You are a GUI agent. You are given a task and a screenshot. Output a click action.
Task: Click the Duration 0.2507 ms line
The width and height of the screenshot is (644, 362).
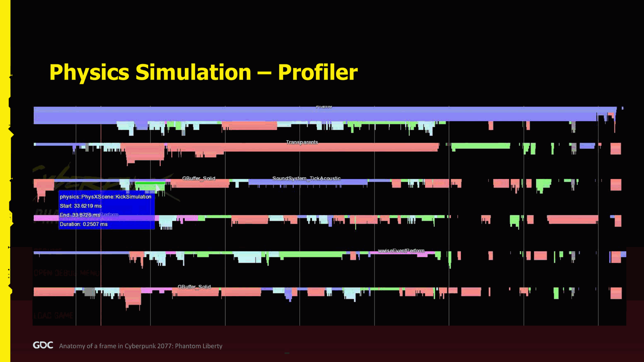84,224
